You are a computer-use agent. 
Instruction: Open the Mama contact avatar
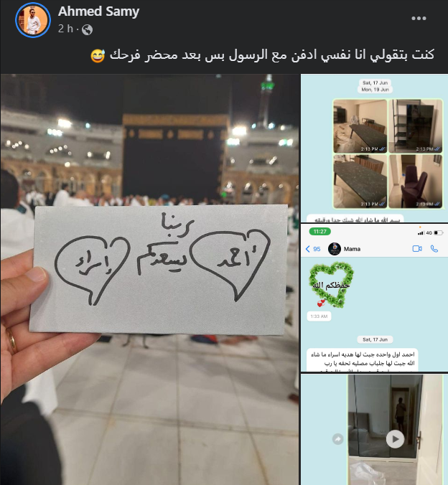click(335, 249)
